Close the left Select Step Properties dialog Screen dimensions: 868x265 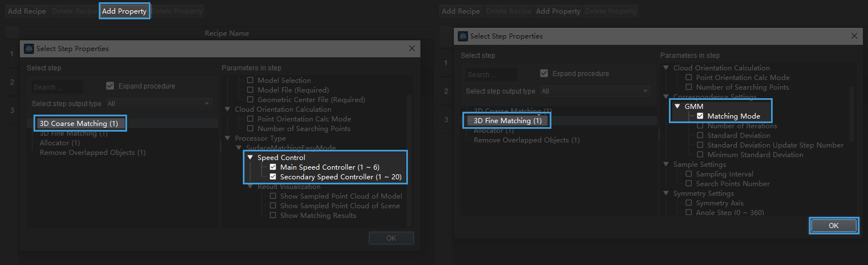(412, 49)
